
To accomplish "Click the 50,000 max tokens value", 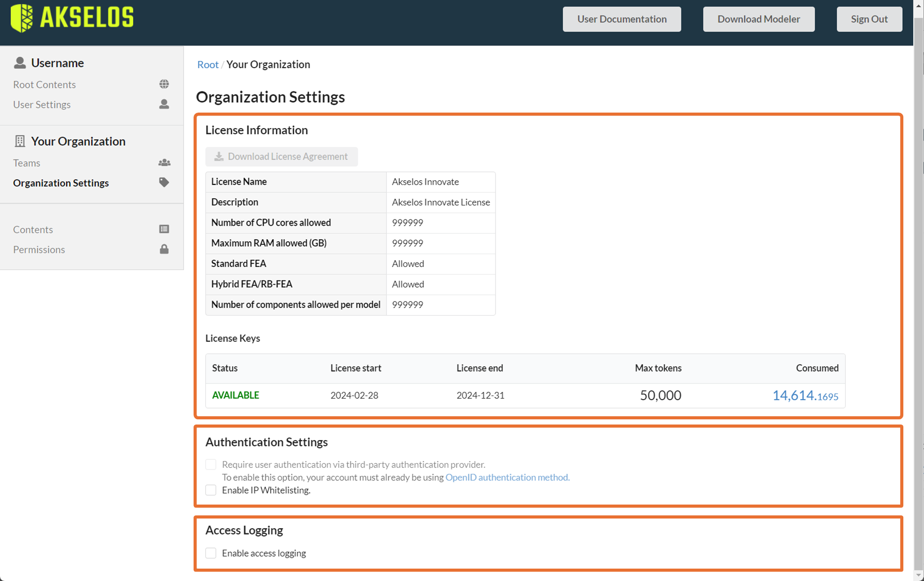I will [x=661, y=395].
